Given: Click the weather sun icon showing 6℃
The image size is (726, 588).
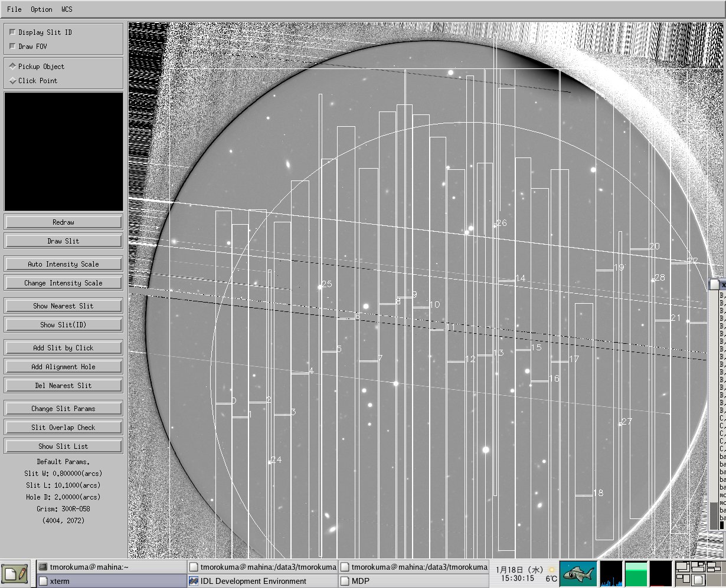Looking at the screenshot, I should coord(551,574).
